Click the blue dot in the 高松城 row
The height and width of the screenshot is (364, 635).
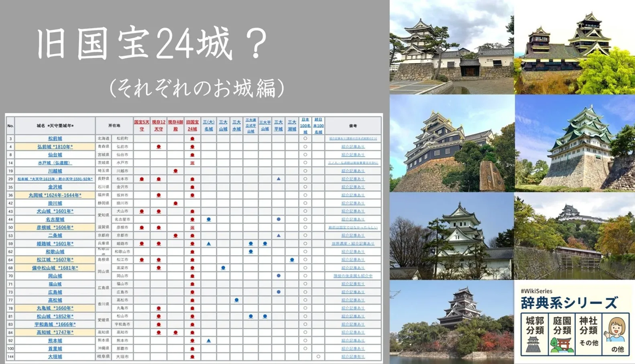[236, 300]
